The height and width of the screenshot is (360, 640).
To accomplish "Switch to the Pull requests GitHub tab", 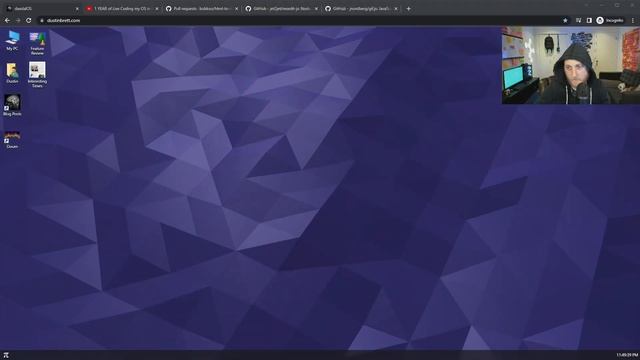I will pyautogui.click(x=202, y=9).
